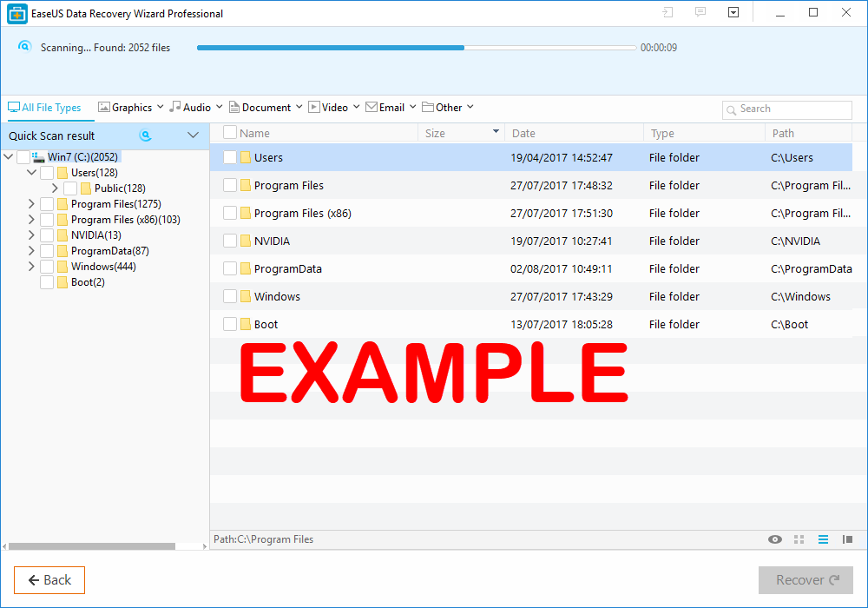Click the Recover button
The image size is (868, 608).
click(x=806, y=579)
